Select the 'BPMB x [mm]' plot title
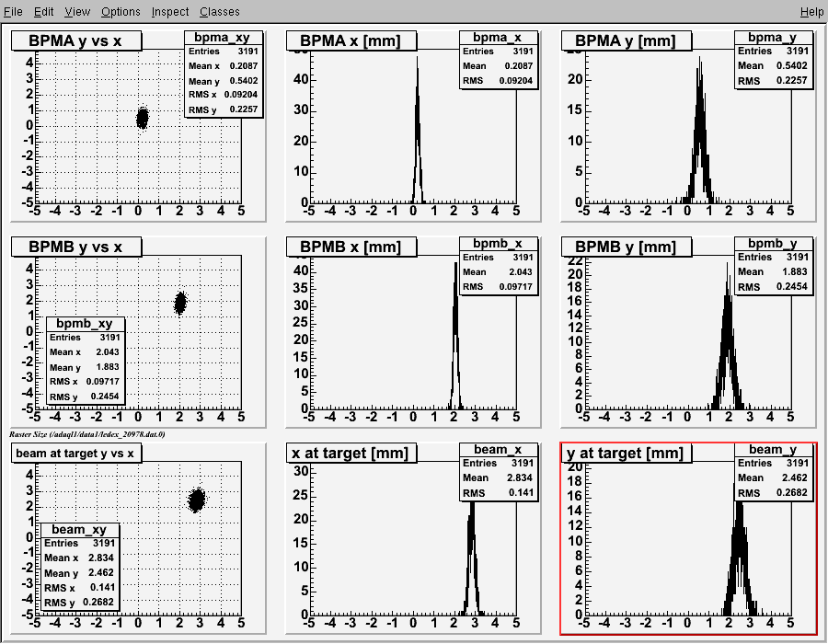This screenshot has height=644, width=828. click(x=351, y=247)
